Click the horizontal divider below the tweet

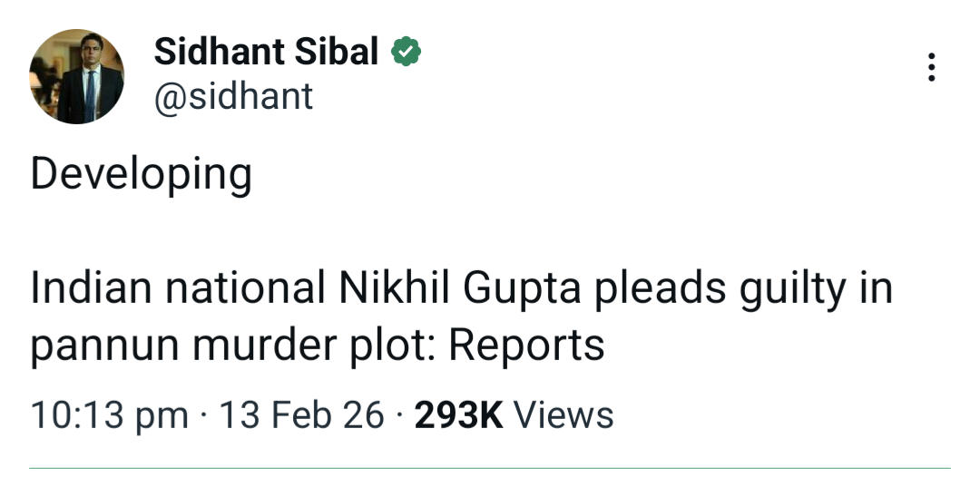tap(490, 469)
